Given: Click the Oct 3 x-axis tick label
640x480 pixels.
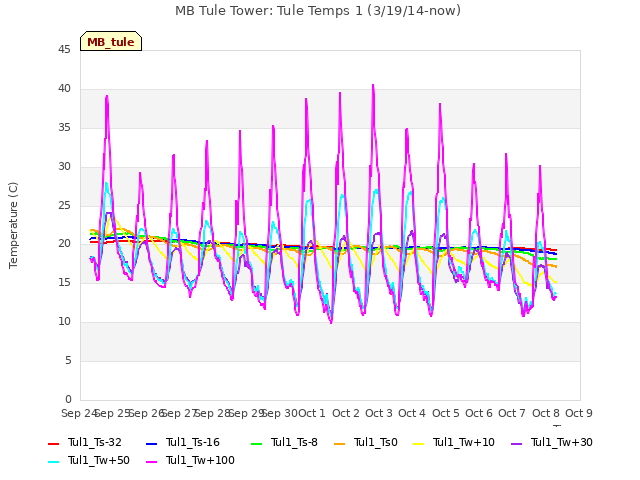Looking at the screenshot, I should 379,413.
